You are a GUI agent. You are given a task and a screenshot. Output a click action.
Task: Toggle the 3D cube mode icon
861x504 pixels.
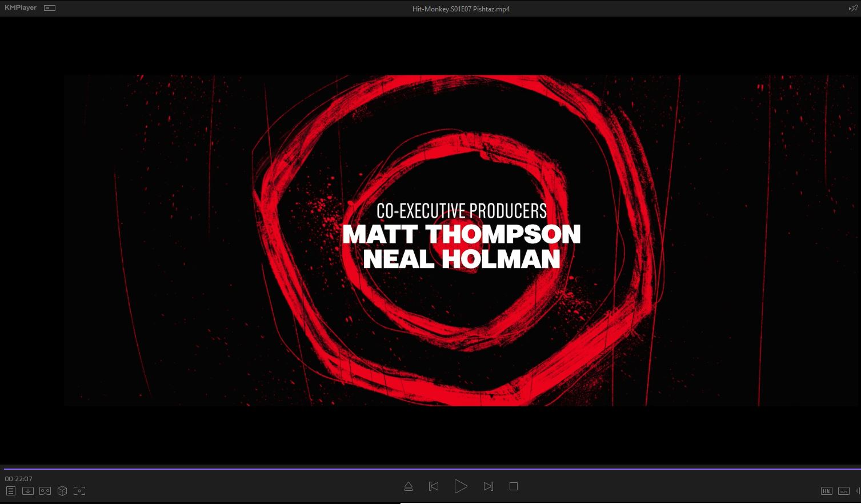(62, 491)
